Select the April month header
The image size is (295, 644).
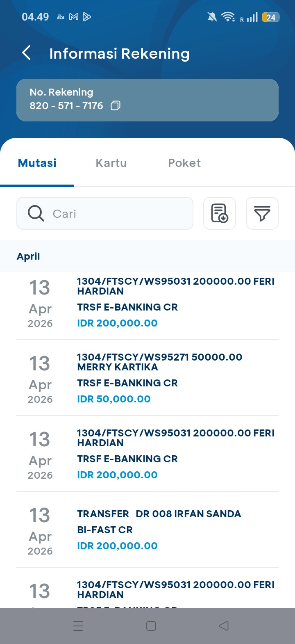click(28, 256)
